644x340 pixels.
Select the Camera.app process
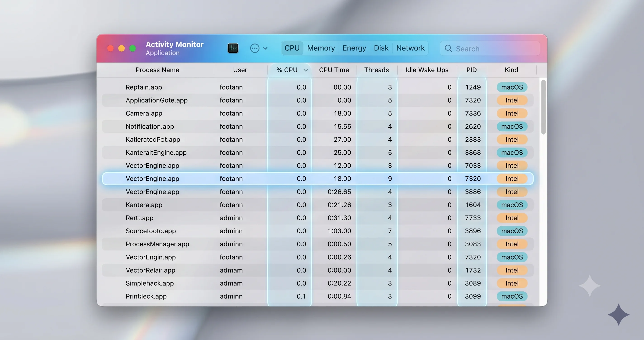317,113
